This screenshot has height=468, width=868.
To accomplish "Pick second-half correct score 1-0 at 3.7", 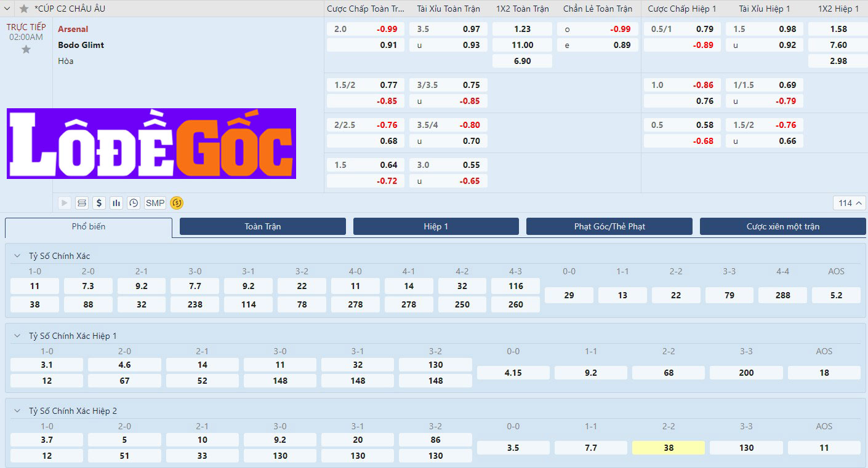I will [x=47, y=440].
